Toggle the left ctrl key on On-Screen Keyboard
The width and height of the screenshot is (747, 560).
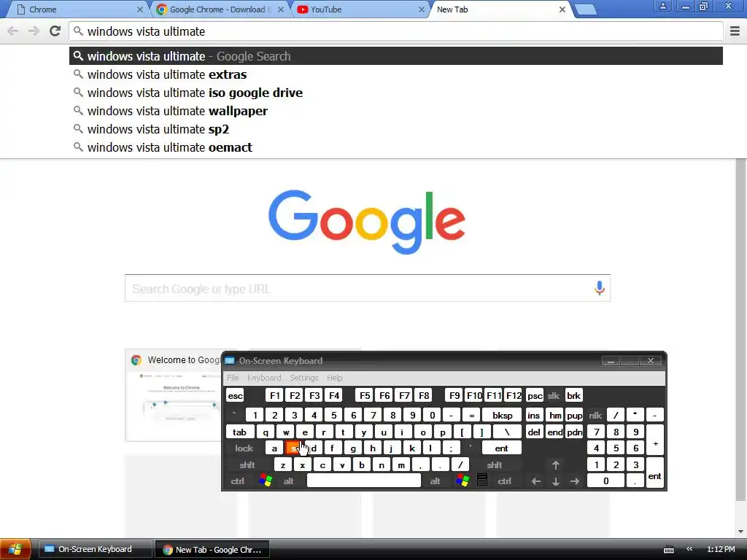(238, 481)
